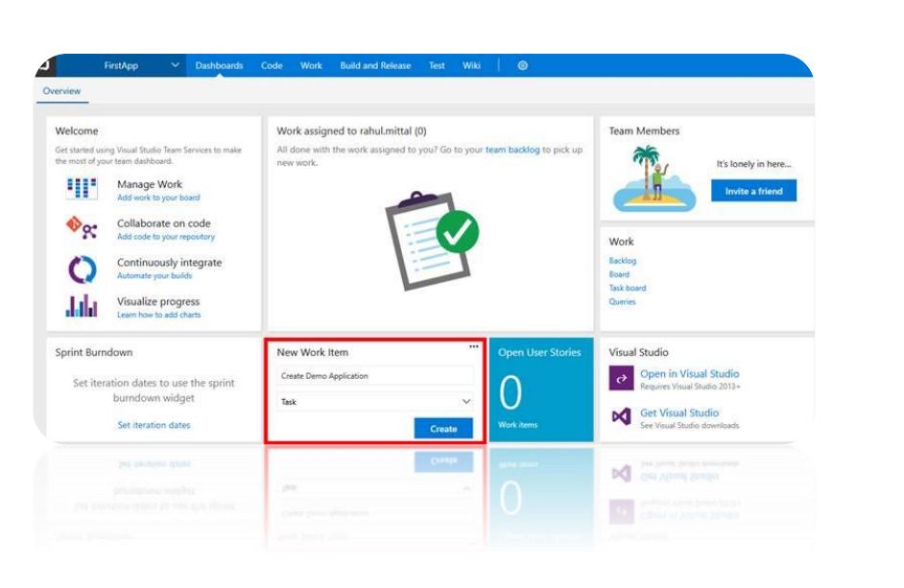
Task: Click the Invite a friend button
Action: tap(753, 191)
